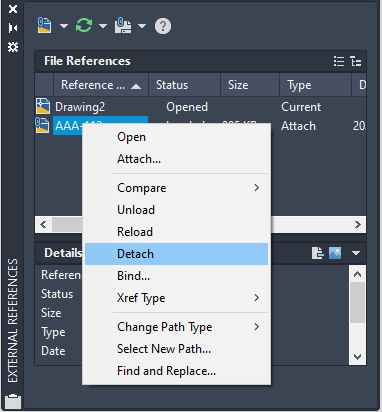
Task: Toggle the palette auto-hide icon
Action: point(13,28)
